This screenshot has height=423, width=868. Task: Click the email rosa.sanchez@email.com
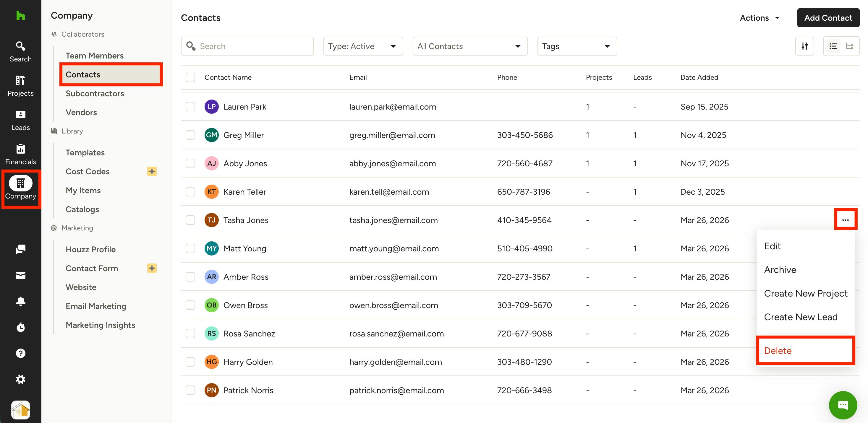(x=396, y=333)
